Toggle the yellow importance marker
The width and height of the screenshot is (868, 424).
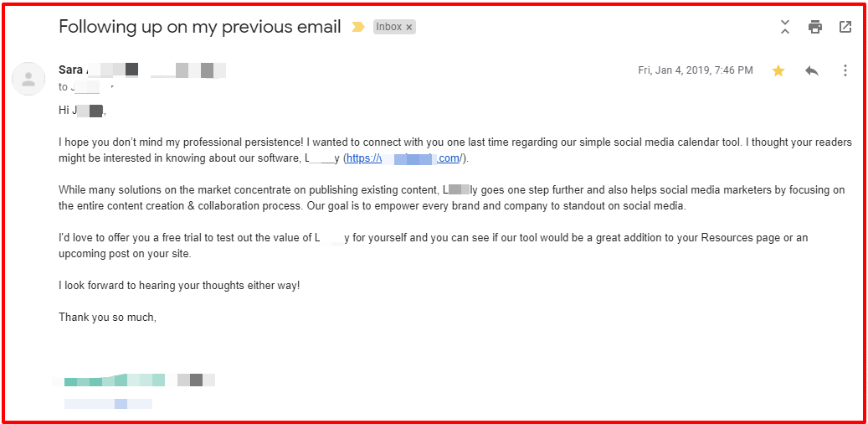pyautogui.click(x=358, y=27)
